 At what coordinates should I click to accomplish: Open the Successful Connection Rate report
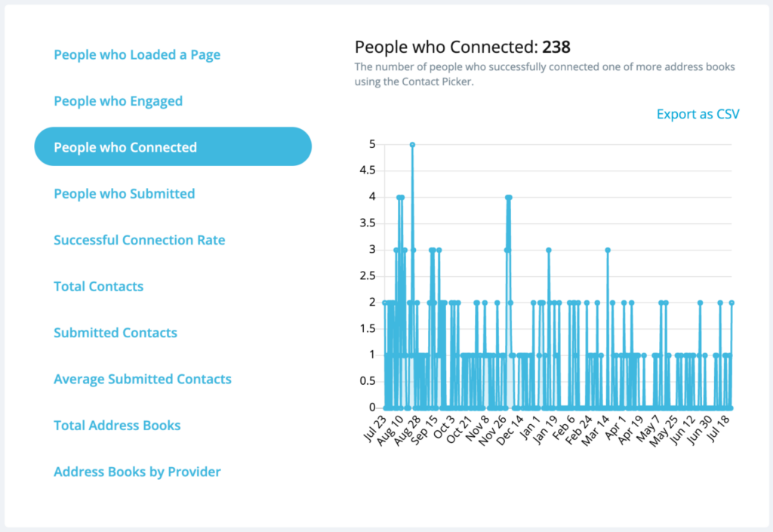(x=139, y=239)
